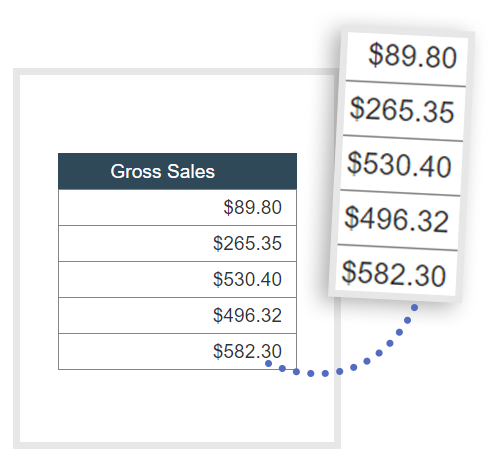
Task: Click the word Sales in header
Action: [x=191, y=171]
